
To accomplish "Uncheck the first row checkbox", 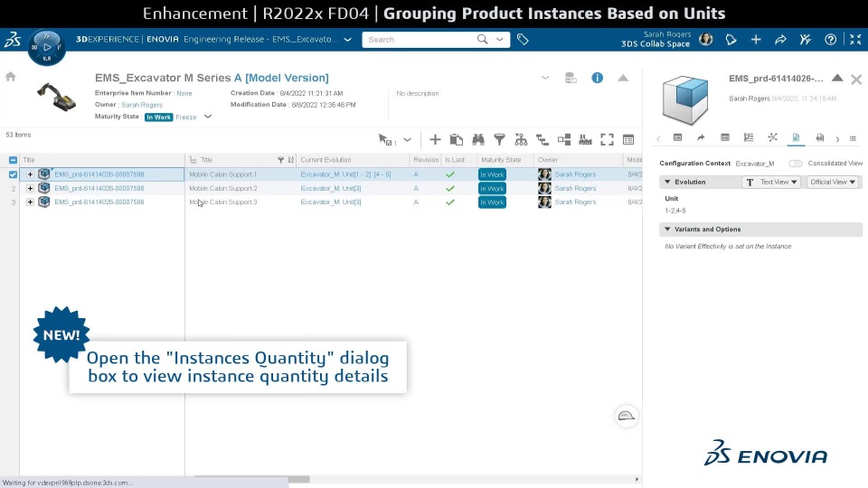I will [13, 174].
